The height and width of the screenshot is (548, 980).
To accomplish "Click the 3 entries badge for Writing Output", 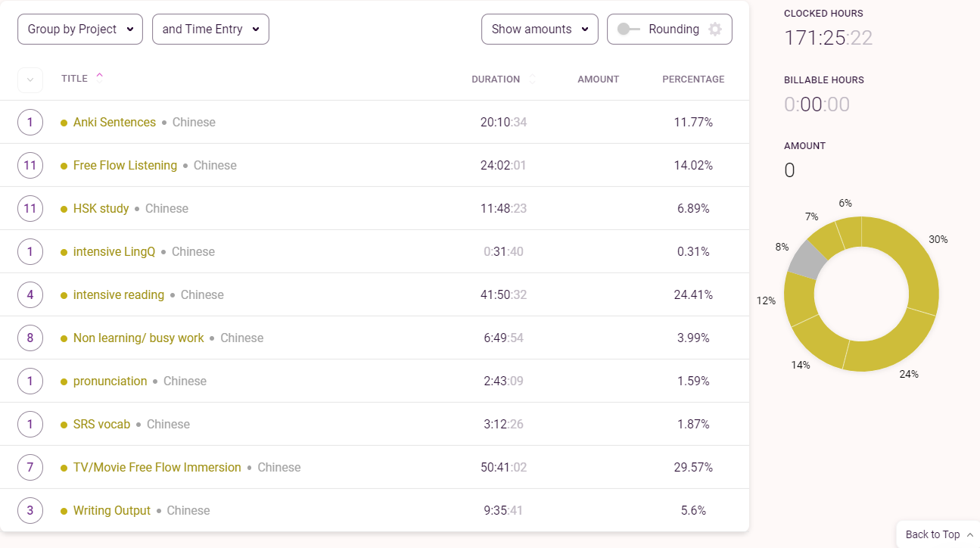I will click(30, 511).
